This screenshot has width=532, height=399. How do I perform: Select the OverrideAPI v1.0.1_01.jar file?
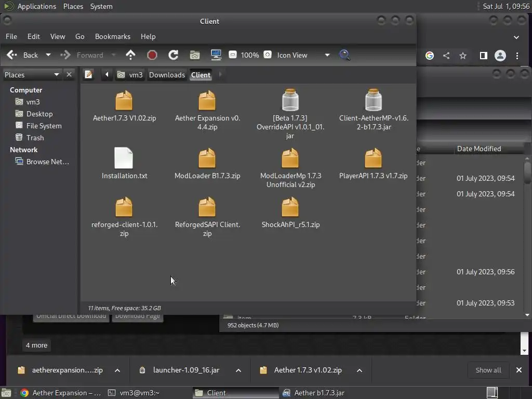290,114
